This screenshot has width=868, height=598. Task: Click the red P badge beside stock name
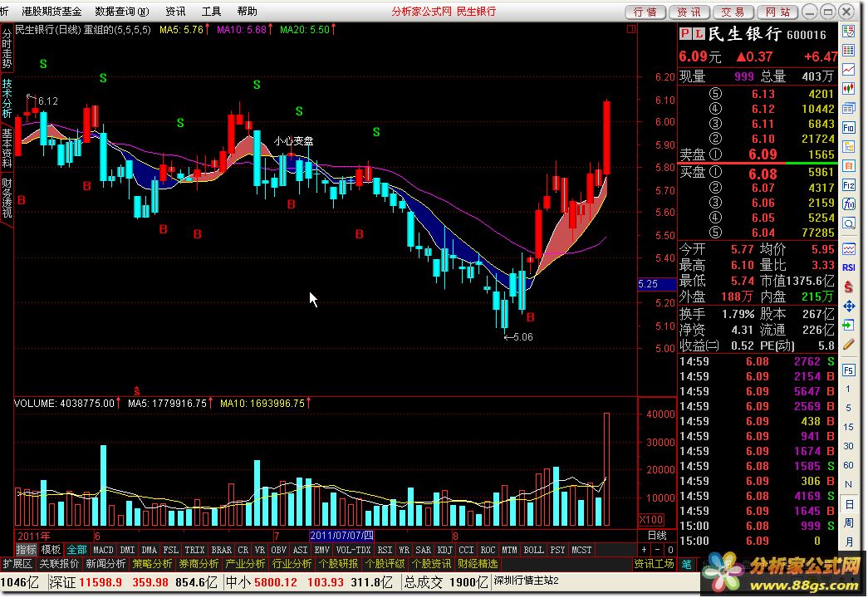(x=686, y=34)
